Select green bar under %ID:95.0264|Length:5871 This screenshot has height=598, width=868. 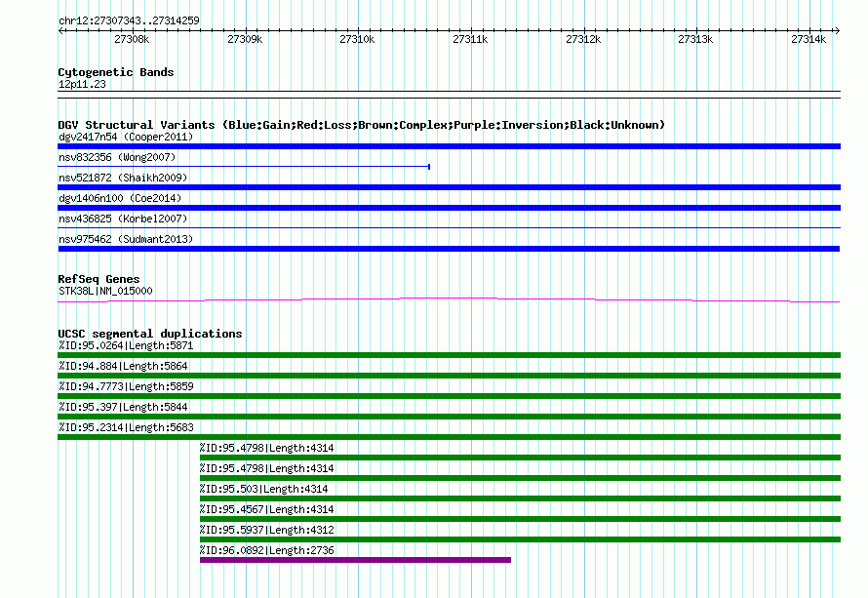[x=449, y=355]
